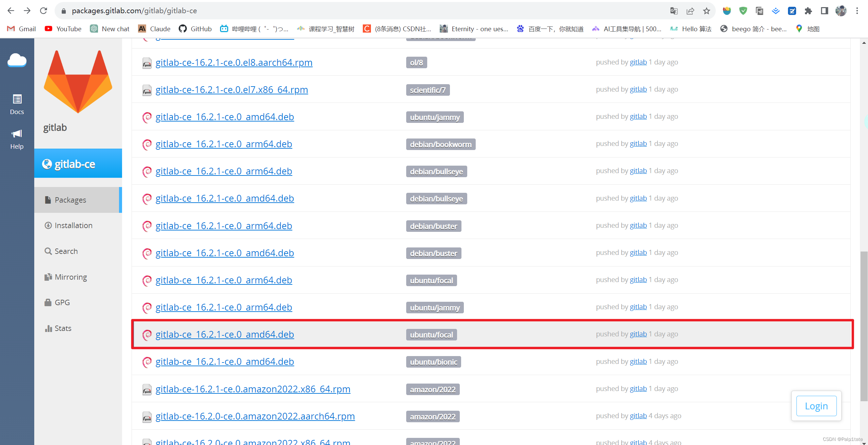Open the Chrome profile avatar
The image size is (868, 445).
[841, 11]
